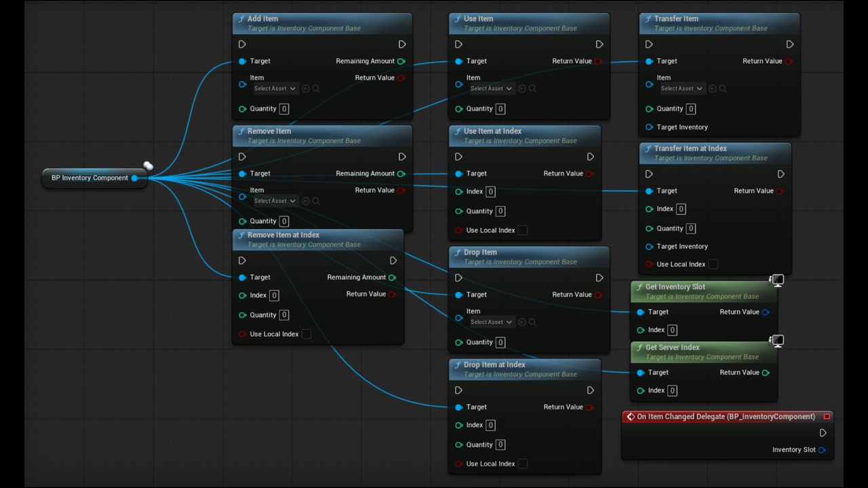Select the Drop Item node title

(x=480, y=252)
